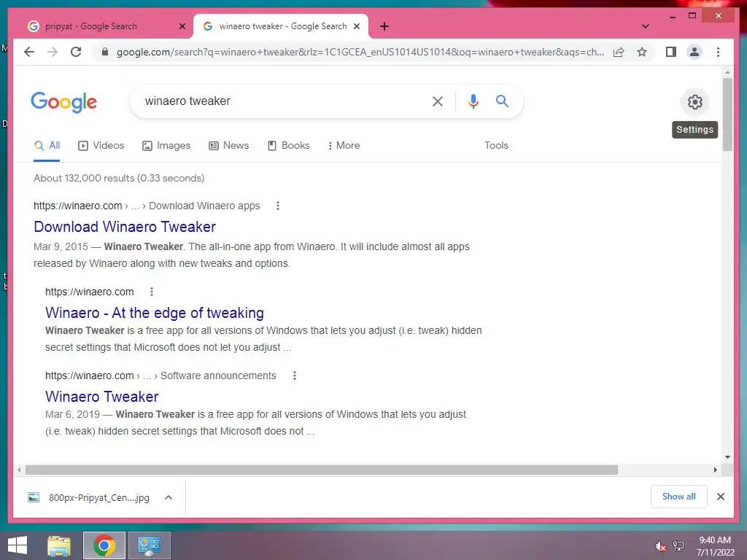Open the Windows Start menu
Image resolution: width=747 pixels, height=560 pixels.
[18, 545]
